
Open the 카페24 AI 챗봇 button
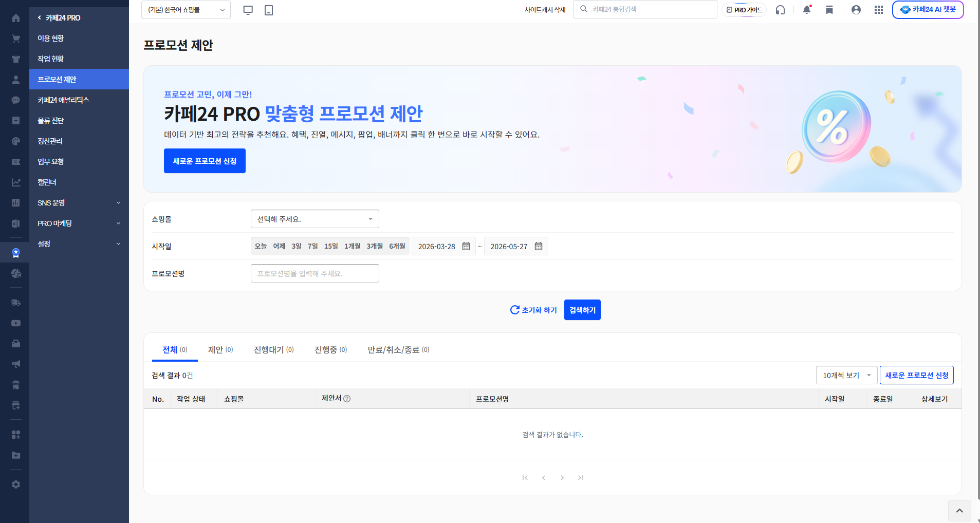pyautogui.click(x=928, y=10)
